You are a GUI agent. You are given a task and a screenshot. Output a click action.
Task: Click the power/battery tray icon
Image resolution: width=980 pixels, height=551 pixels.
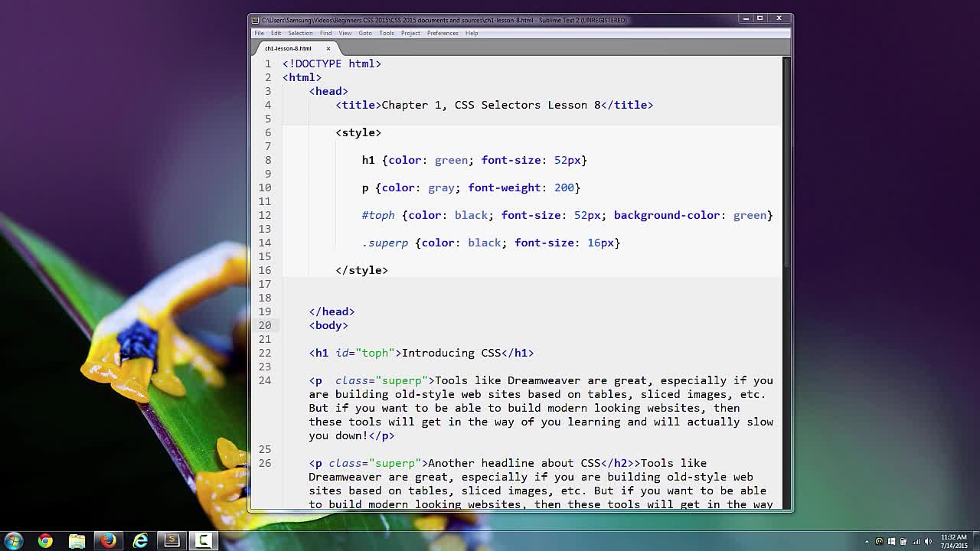(x=903, y=542)
